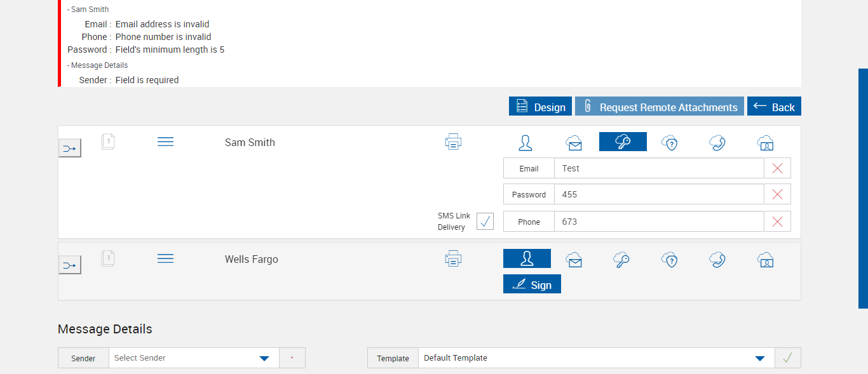Go Back using the Back button
This screenshot has height=374, width=868.
tap(774, 107)
